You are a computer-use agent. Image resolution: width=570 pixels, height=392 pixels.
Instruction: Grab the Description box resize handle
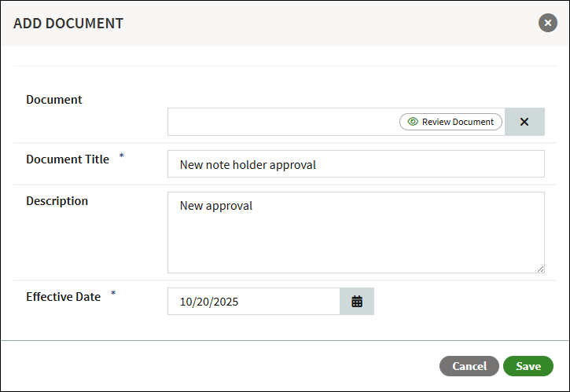(x=540, y=269)
